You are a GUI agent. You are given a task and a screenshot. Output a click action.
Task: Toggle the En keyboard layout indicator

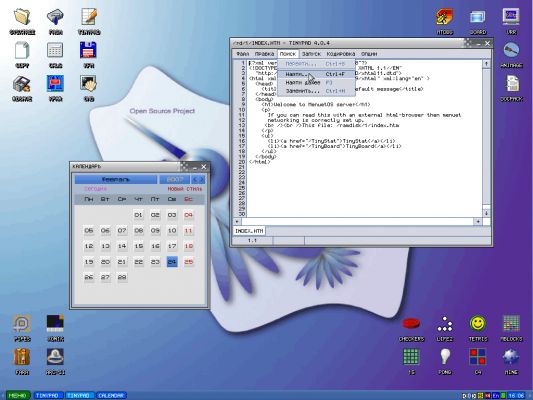496,396
